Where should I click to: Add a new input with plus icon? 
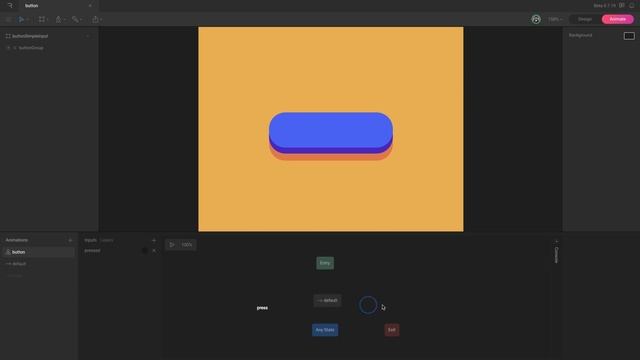click(x=154, y=240)
